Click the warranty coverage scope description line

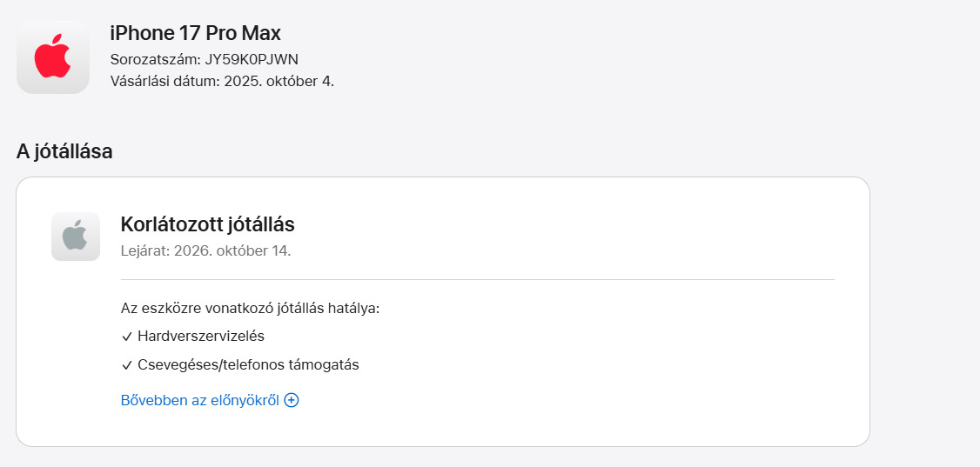[251, 308]
